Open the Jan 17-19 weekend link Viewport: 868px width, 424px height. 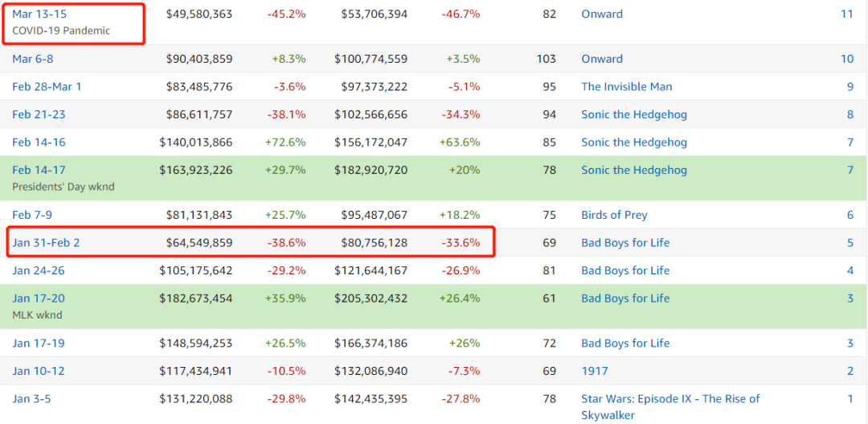[x=39, y=343]
